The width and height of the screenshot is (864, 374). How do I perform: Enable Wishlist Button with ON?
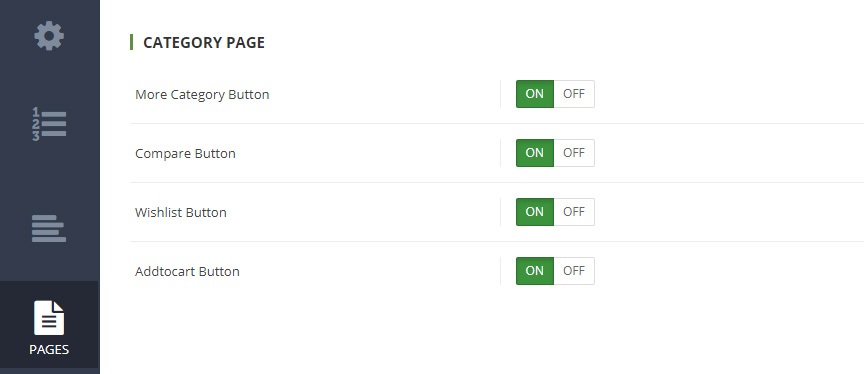(x=534, y=212)
